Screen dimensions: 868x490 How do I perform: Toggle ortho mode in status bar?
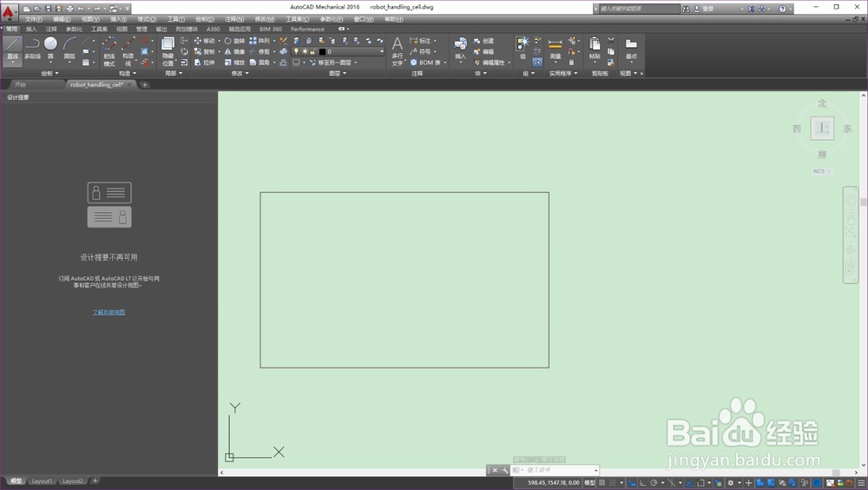(642, 483)
